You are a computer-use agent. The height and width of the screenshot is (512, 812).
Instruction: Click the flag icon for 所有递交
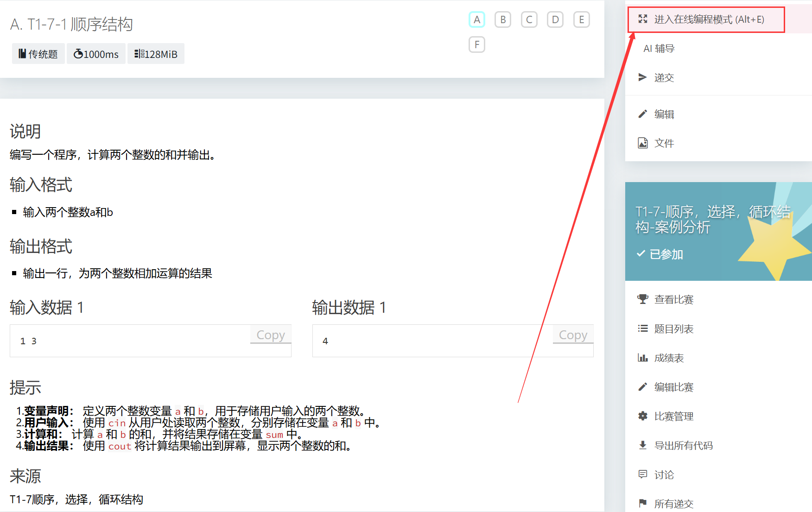pos(642,503)
